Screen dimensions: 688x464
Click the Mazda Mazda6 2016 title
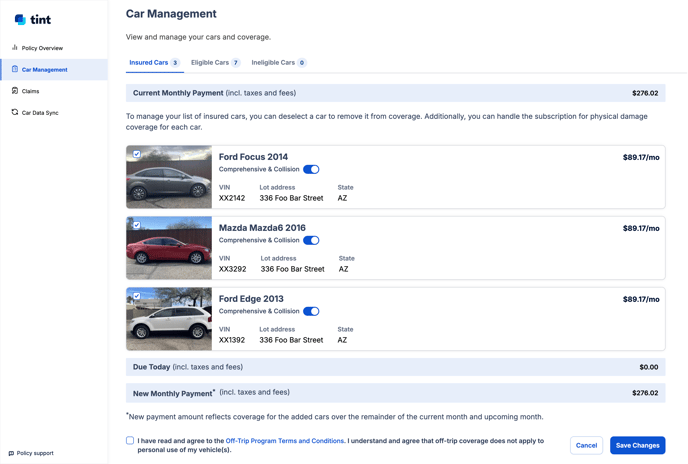pos(262,228)
